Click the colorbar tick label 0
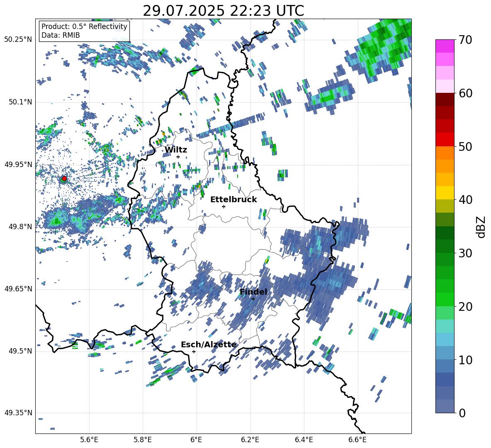The height and width of the screenshot is (448, 491). 462,413
